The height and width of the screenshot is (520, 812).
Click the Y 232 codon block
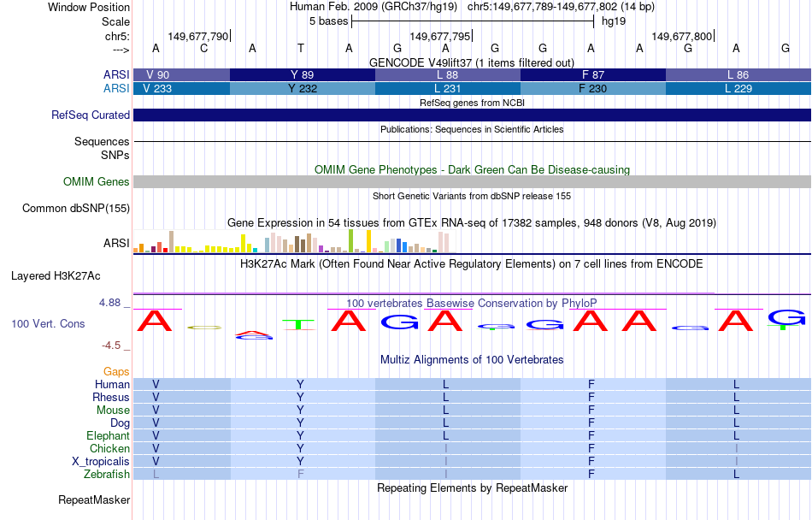pyautogui.click(x=303, y=89)
